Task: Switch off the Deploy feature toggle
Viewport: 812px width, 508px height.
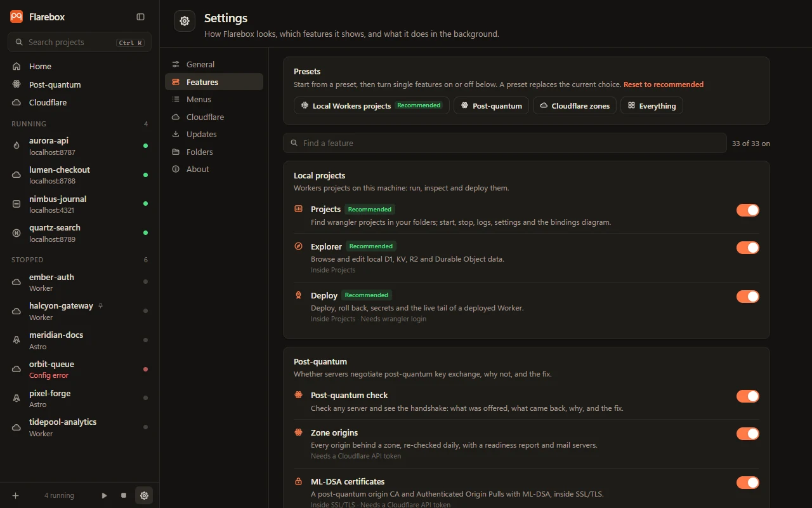Action: (x=748, y=297)
